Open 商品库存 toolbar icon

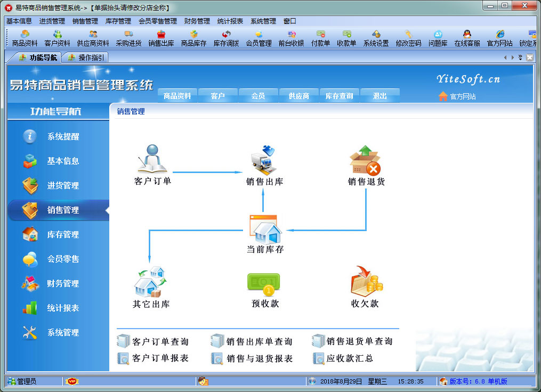[x=193, y=38]
